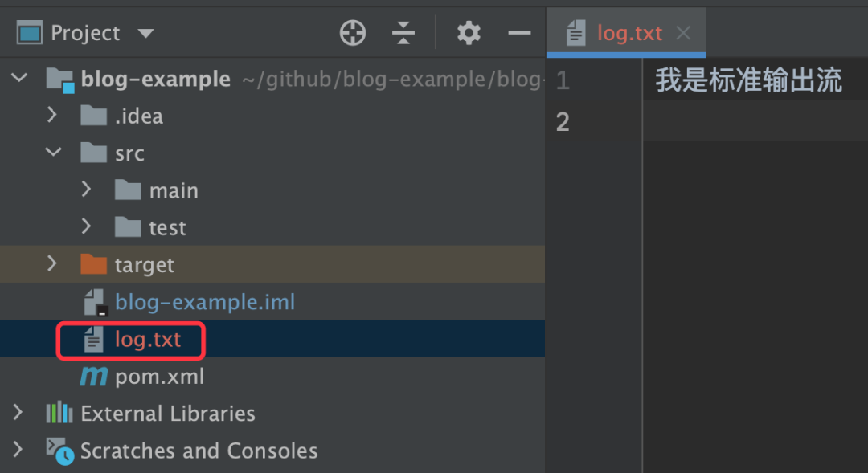Click the External Libraries bar-chart icon
Image resolution: width=868 pixels, height=473 pixels.
(59, 414)
